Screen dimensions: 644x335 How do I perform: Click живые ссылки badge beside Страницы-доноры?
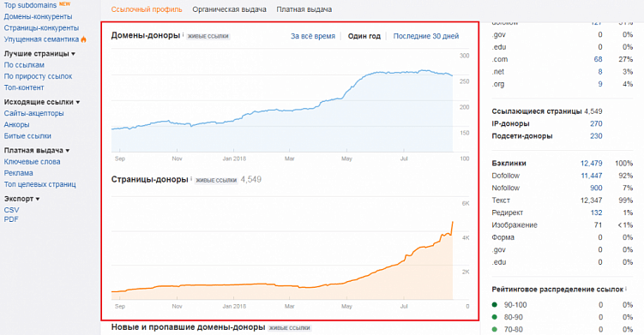pos(216,180)
